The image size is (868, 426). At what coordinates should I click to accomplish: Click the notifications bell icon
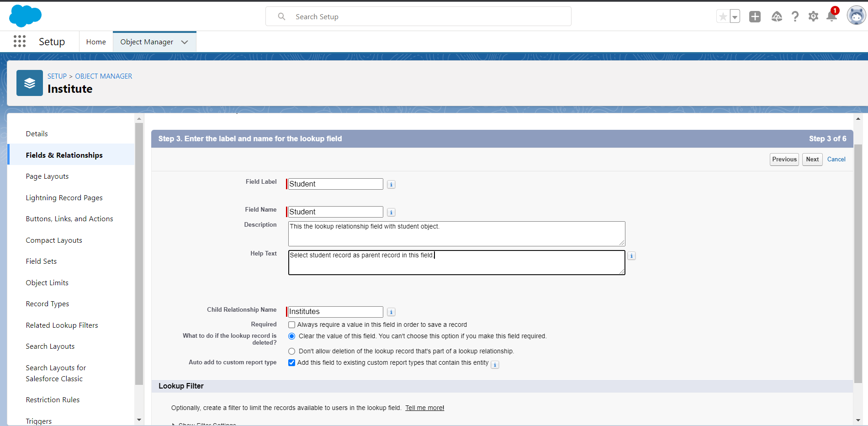pos(831,16)
